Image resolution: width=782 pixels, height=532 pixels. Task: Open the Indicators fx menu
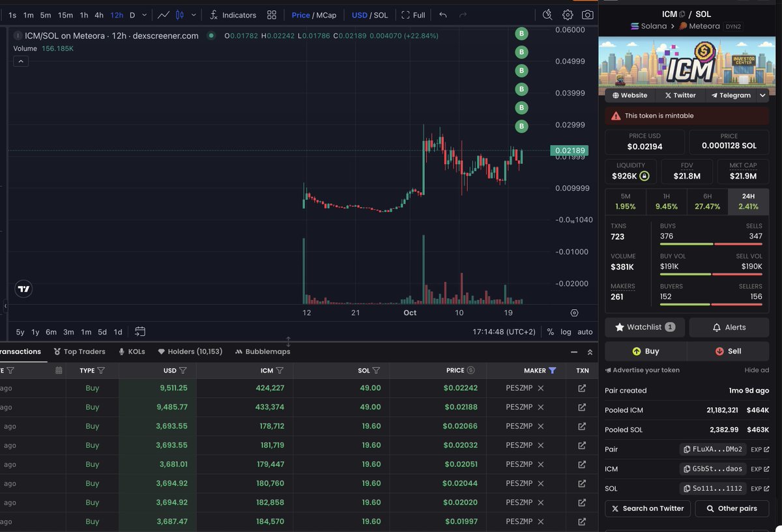(233, 15)
